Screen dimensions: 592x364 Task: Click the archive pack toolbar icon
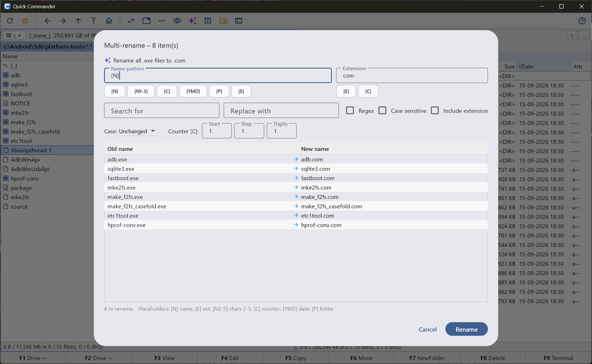208,21
